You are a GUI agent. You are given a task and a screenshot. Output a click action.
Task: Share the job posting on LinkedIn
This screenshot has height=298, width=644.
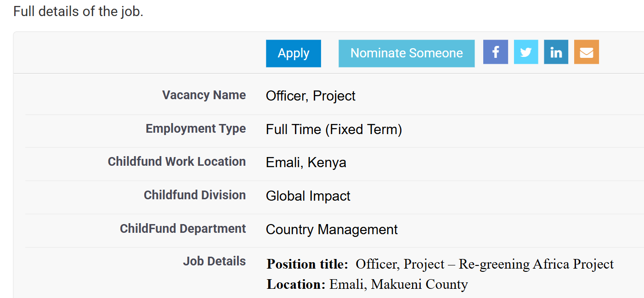556,52
